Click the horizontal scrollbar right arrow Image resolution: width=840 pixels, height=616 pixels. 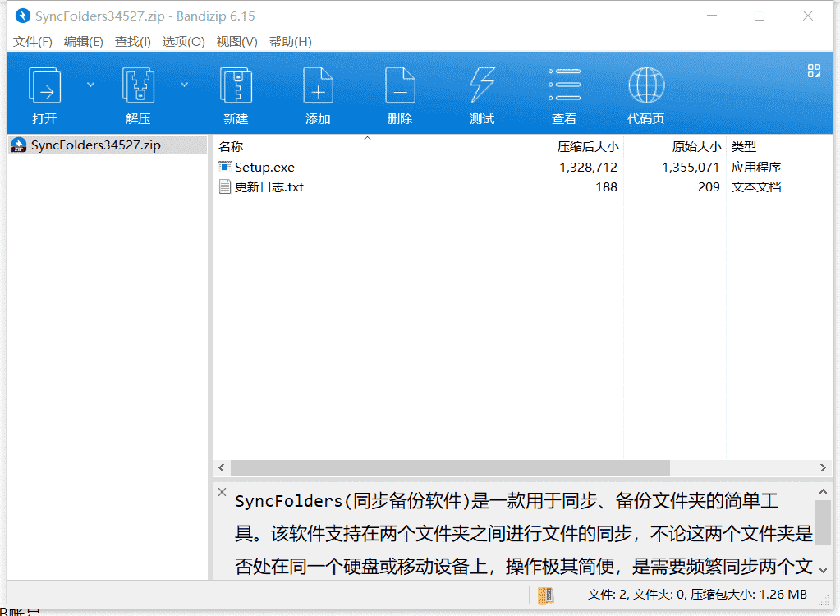tap(823, 467)
